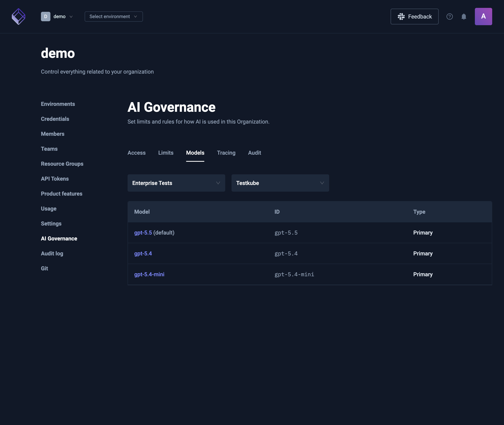Click the gpt-5.4-mini ID cell

click(x=294, y=274)
